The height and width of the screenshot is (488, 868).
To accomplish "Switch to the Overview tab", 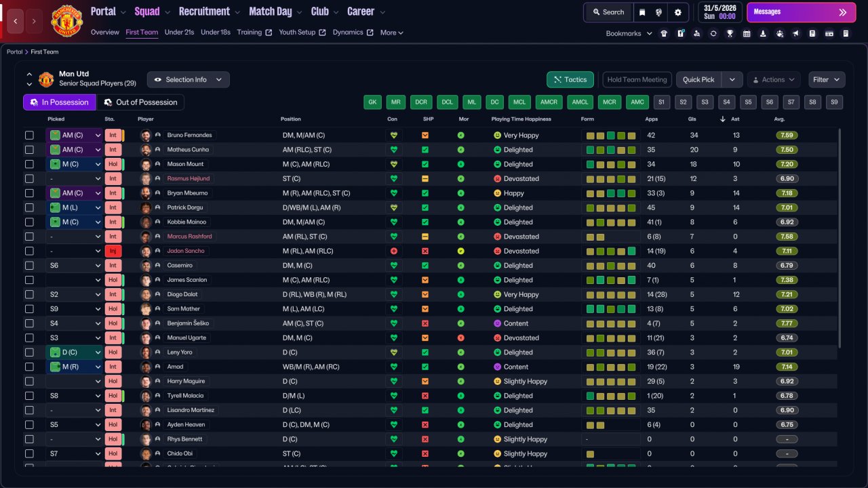I will (x=105, y=33).
